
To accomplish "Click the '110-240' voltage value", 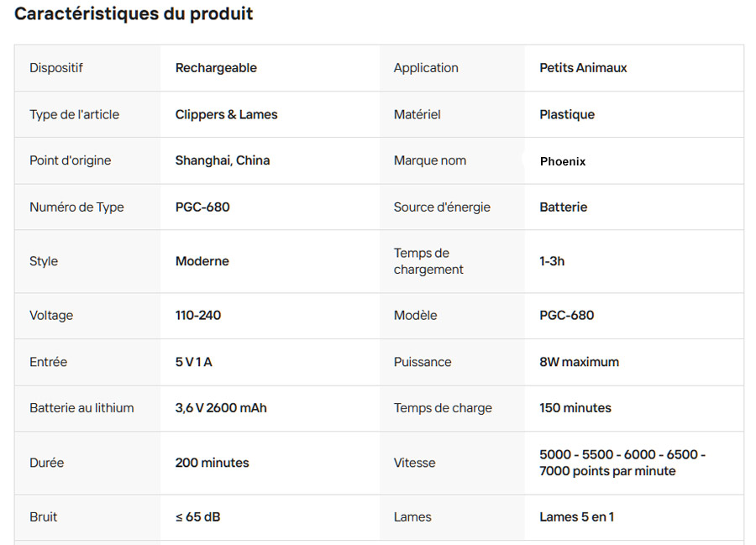I will click(198, 316).
